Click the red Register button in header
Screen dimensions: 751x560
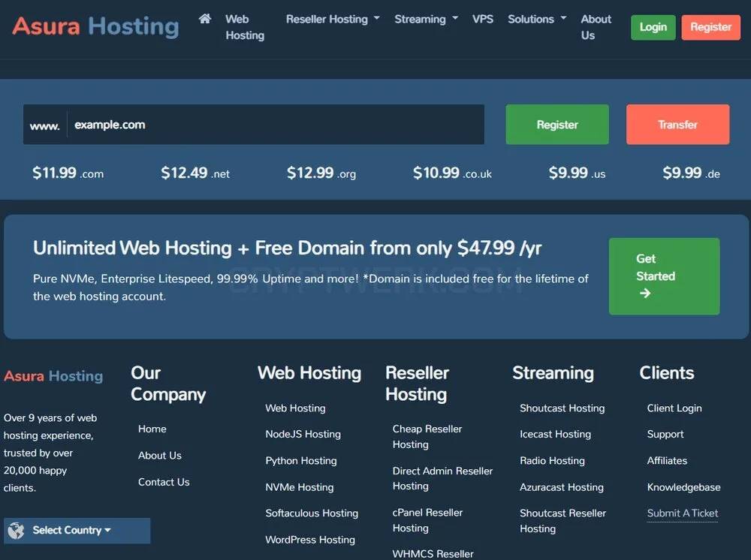click(x=710, y=27)
